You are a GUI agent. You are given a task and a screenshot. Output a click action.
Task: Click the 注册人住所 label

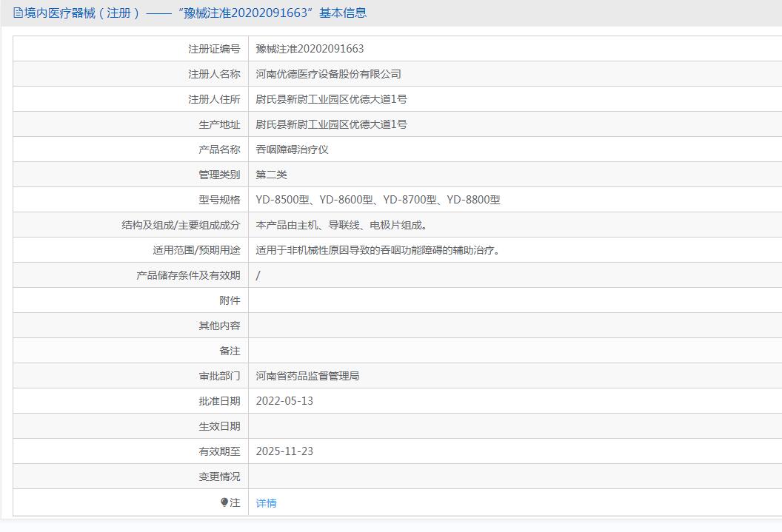point(214,99)
